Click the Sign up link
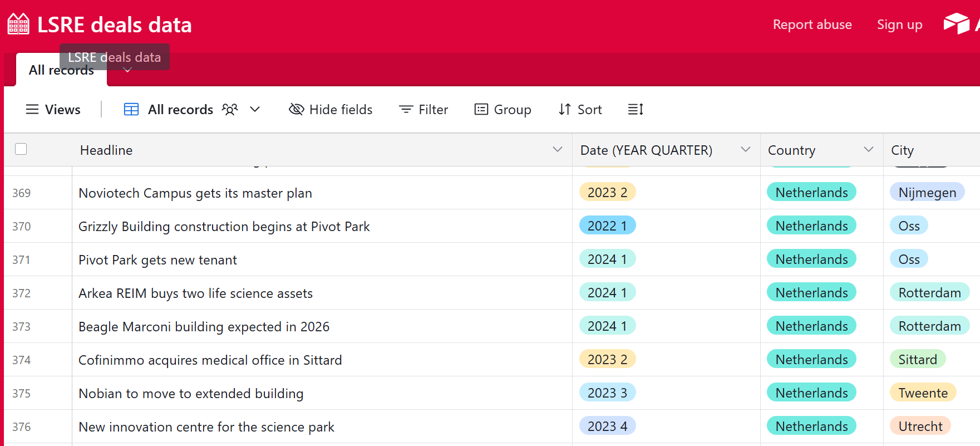The width and height of the screenshot is (980, 446). [899, 24]
